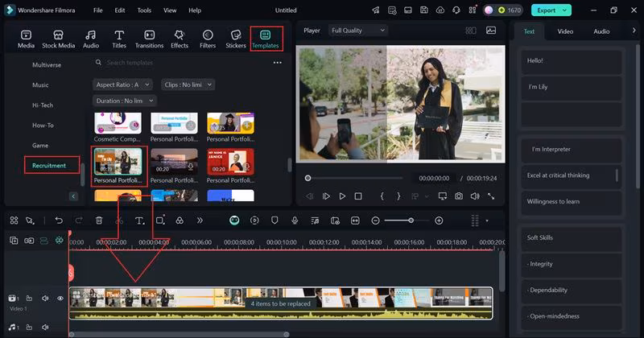Hide Video 1 track with eye icon

pyautogui.click(x=60, y=299)
